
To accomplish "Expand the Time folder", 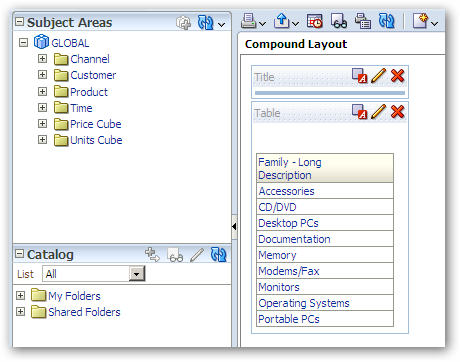I will 42,107.
